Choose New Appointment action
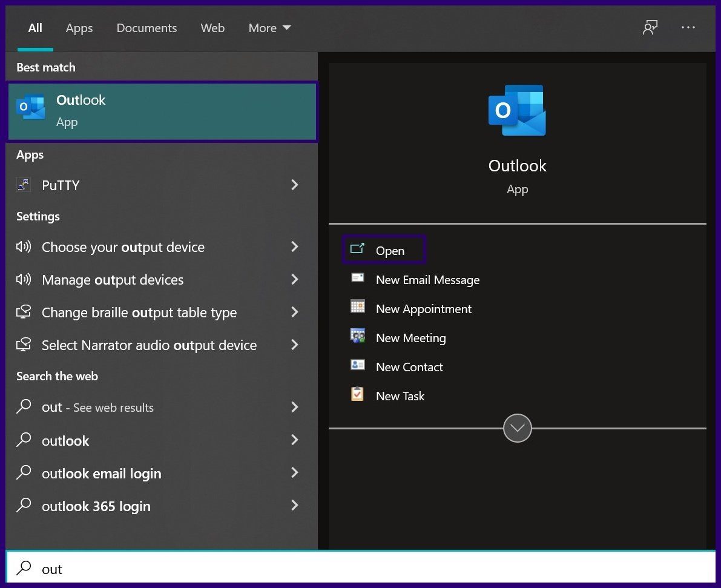This screenshot has height=588, width=721. coord(424,309)
